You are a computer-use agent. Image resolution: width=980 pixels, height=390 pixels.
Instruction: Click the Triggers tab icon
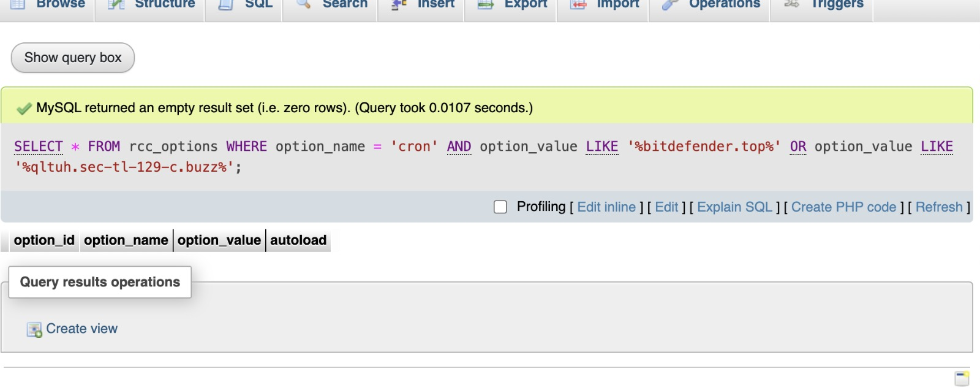(x=792, y=4)
